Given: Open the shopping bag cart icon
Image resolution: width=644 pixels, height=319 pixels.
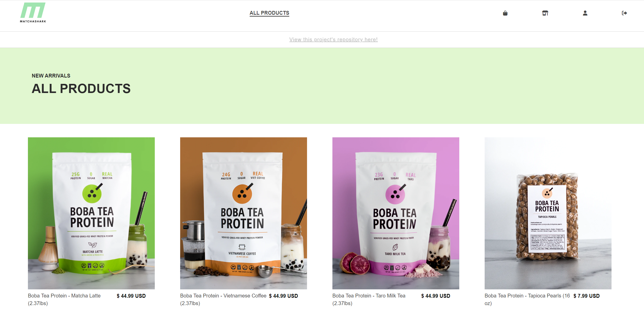Looking at the screenshot, I should click(x=505, y=13).
